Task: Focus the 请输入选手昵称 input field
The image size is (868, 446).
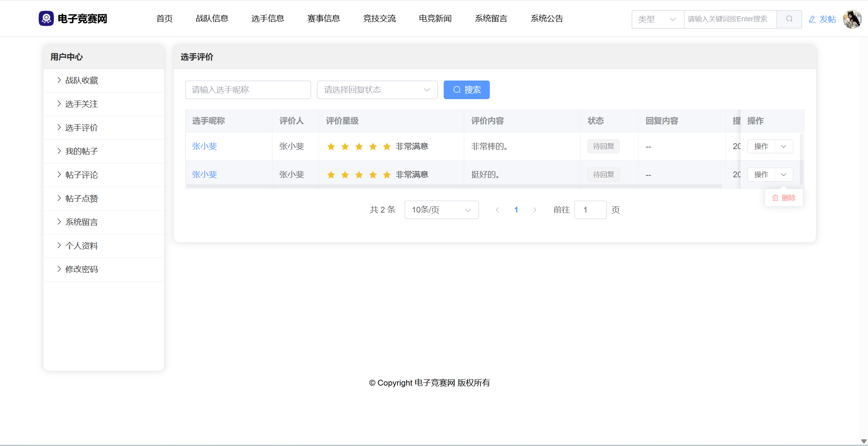Action: (248, 90)
